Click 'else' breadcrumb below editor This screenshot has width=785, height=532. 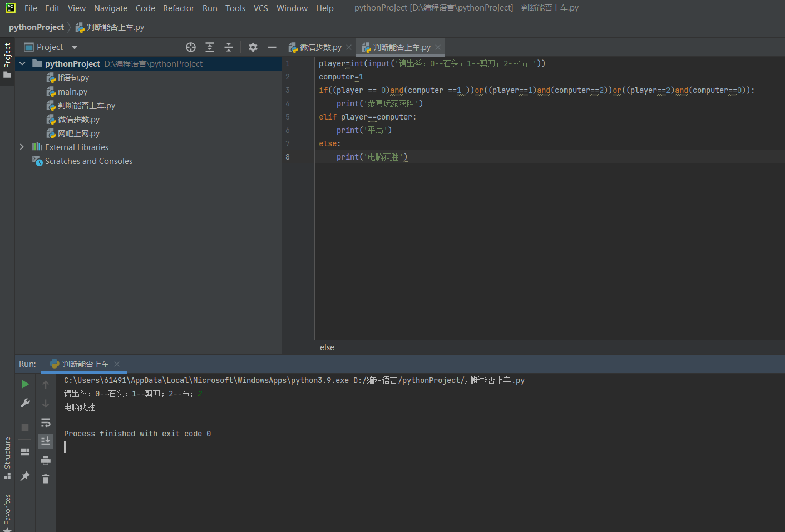pyautogui.click(x=327, y=347)
